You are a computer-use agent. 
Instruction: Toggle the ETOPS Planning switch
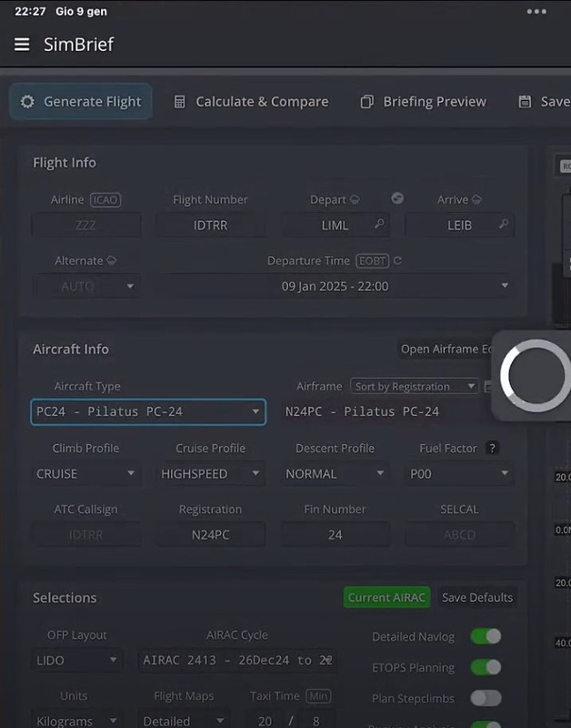486,667
